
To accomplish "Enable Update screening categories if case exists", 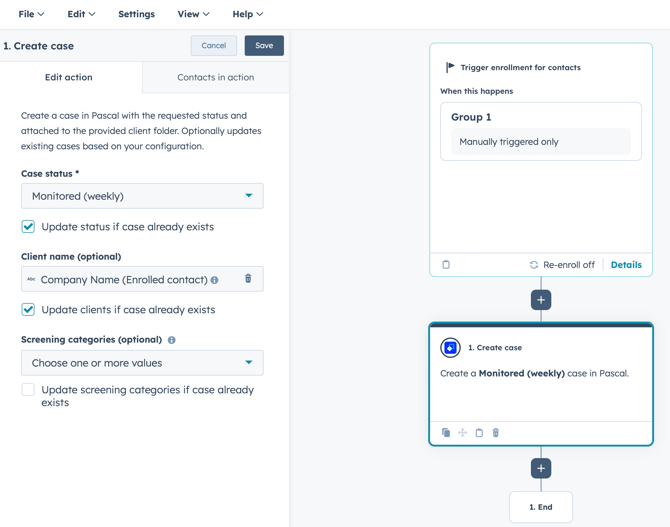I will click(x=28, y=390).
